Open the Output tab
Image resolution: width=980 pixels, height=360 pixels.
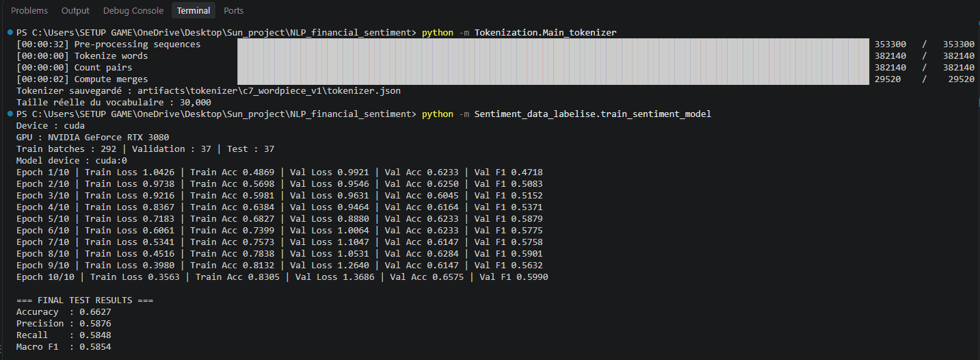(x=75, y=10)
